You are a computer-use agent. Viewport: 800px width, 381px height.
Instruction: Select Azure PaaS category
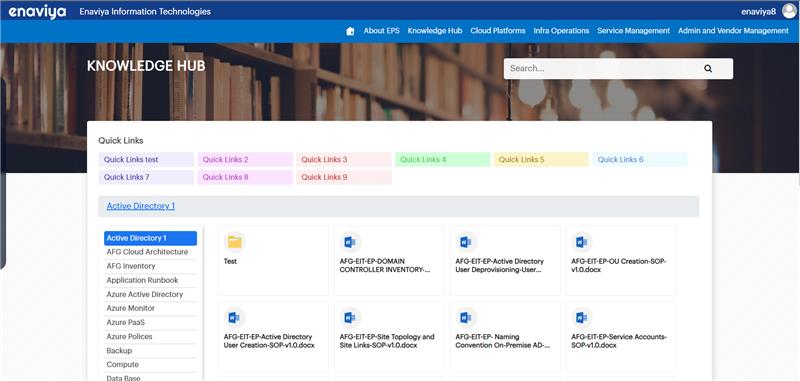coord(151,323)
